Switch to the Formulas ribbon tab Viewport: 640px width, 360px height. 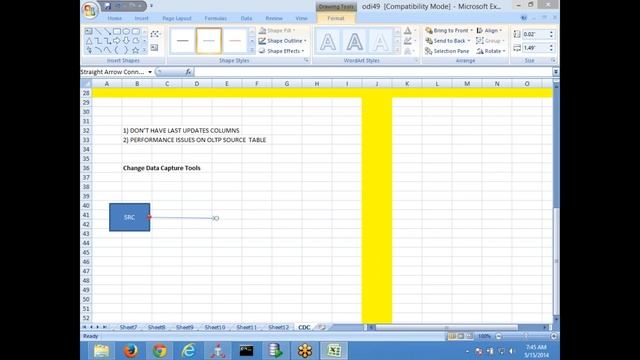pos(216,18)
